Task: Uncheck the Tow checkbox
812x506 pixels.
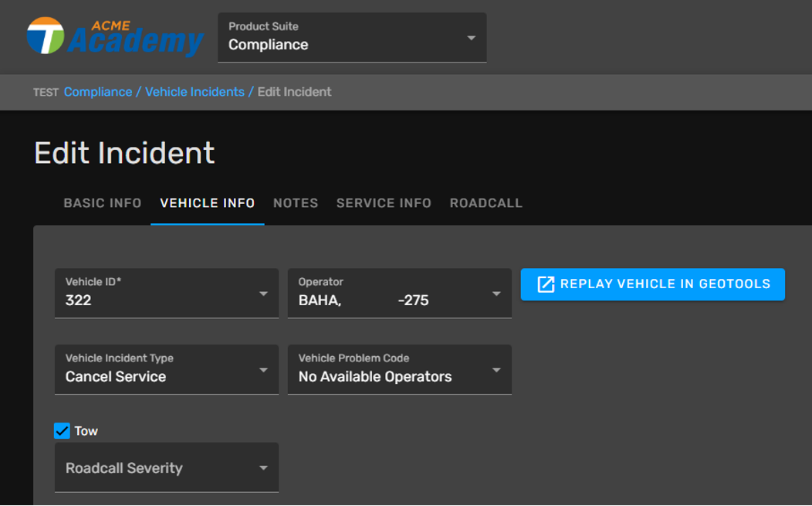Action: click(63, 431)
